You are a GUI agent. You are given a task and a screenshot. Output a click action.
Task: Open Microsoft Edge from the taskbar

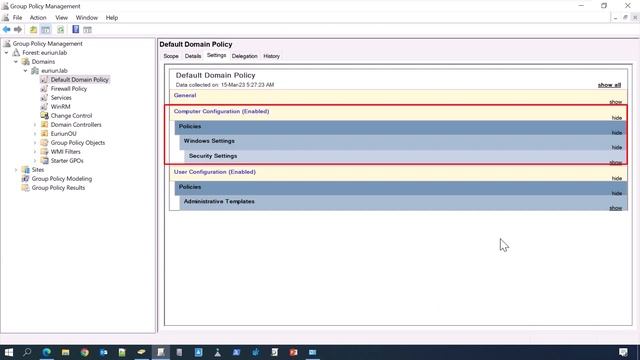click(x=47, y=352)
